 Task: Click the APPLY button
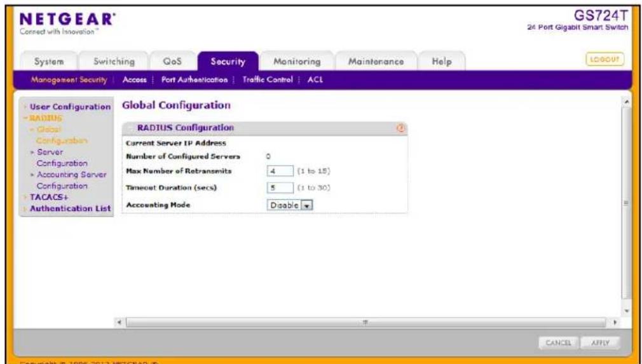pos(600,343)
